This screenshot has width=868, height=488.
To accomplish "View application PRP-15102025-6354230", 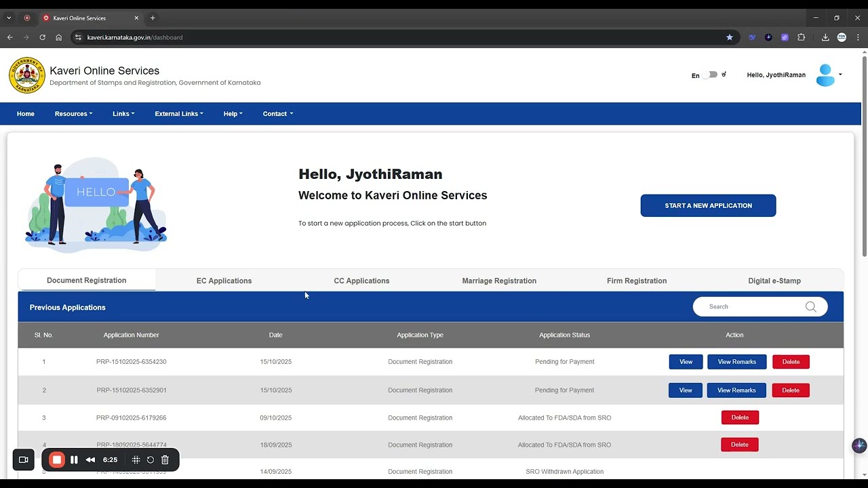I will 686,362.
